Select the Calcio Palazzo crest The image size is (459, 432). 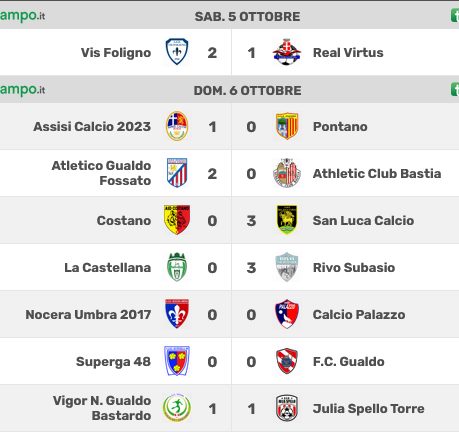[287, 314]
